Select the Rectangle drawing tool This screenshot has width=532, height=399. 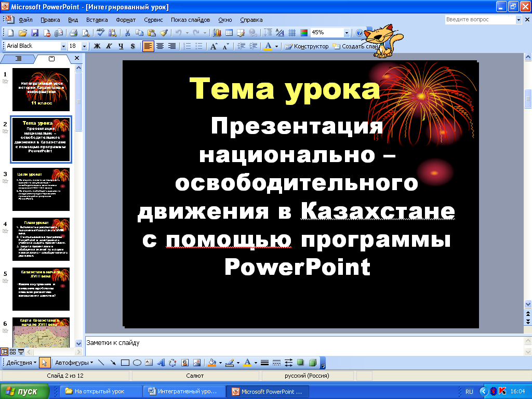(x=125, y=363)
